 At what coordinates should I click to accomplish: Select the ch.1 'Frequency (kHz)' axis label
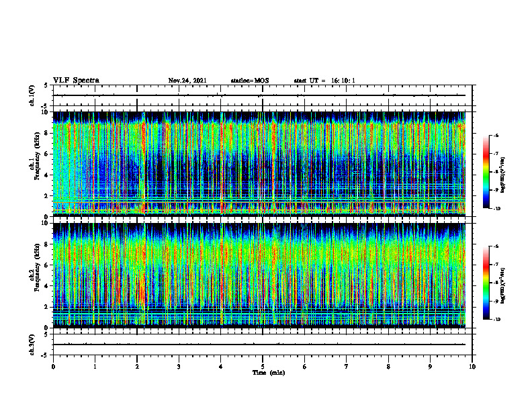click(x=37, y=156)
